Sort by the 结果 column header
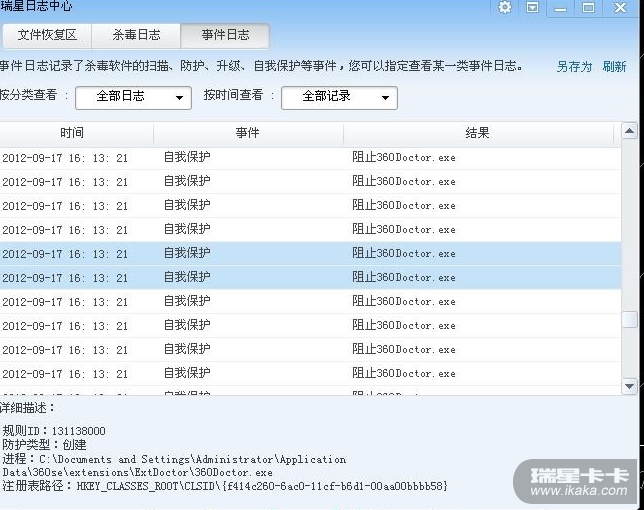This screenshot has width=644, height=510. [x=478, y=133]
